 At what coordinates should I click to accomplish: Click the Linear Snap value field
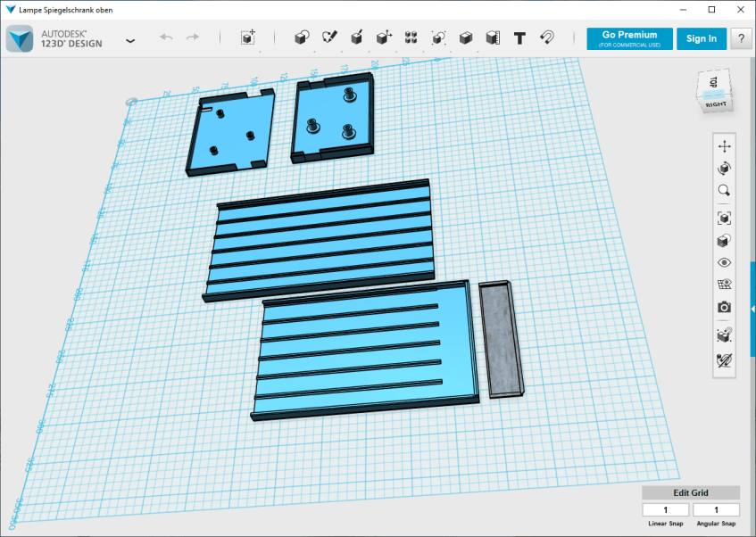(665, 510)
